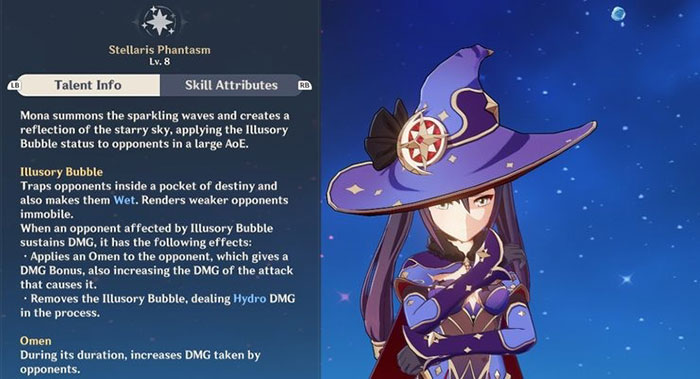Click the purple sparkle star left of Mona

pos(344,296)
